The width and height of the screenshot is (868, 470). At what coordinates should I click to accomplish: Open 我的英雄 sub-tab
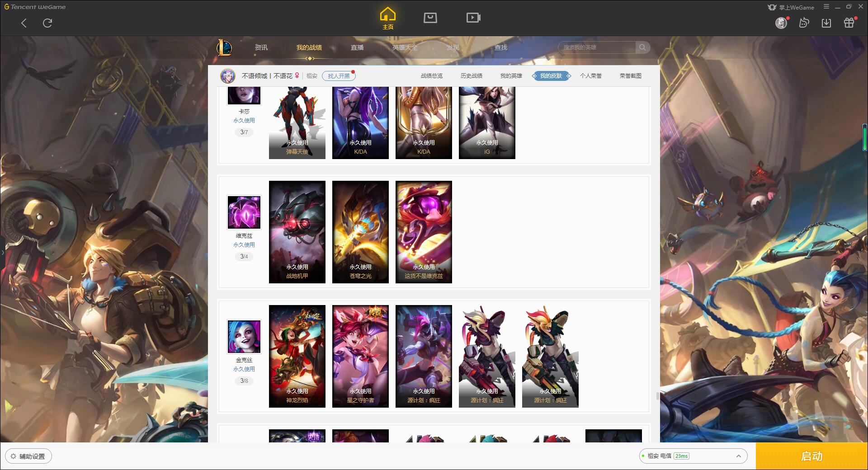click(x=511, y=76)
